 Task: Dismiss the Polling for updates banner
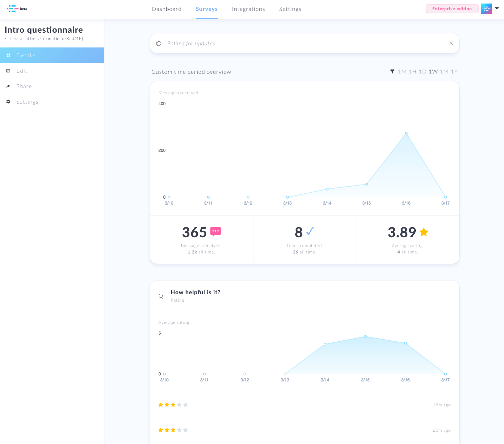[x=451, y=43]
